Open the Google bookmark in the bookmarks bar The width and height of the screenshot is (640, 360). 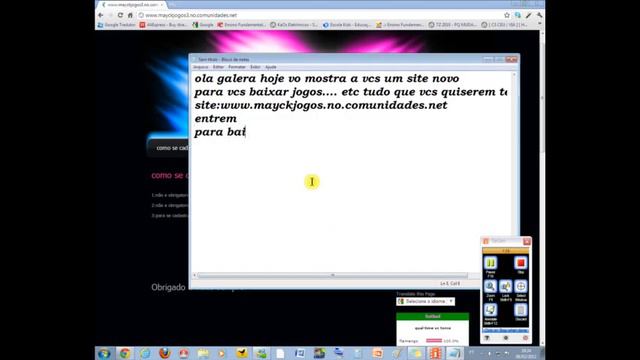203,25
